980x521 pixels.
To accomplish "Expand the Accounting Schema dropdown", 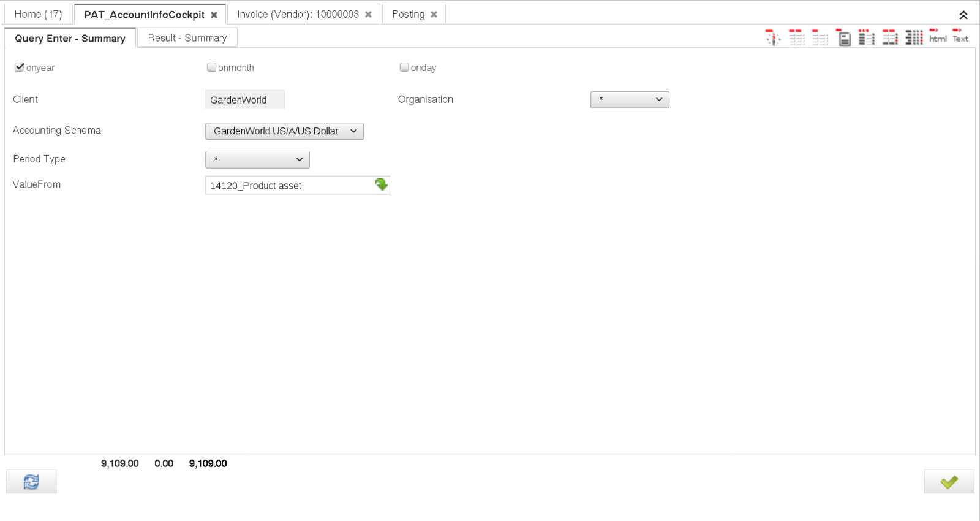I will pyautogui.click(x=284, y=131).
